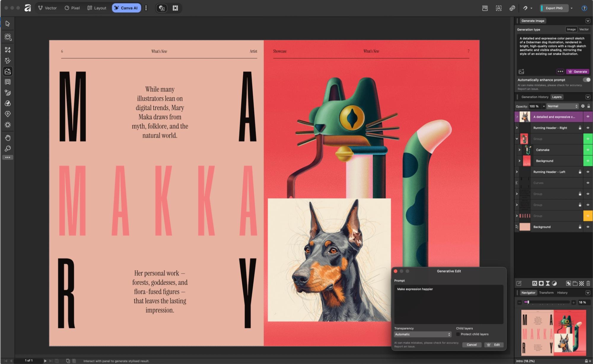The width and height of the screenshot is (593, 364).
Task: Hide the Catsnake layer
Action: [588, 150]
